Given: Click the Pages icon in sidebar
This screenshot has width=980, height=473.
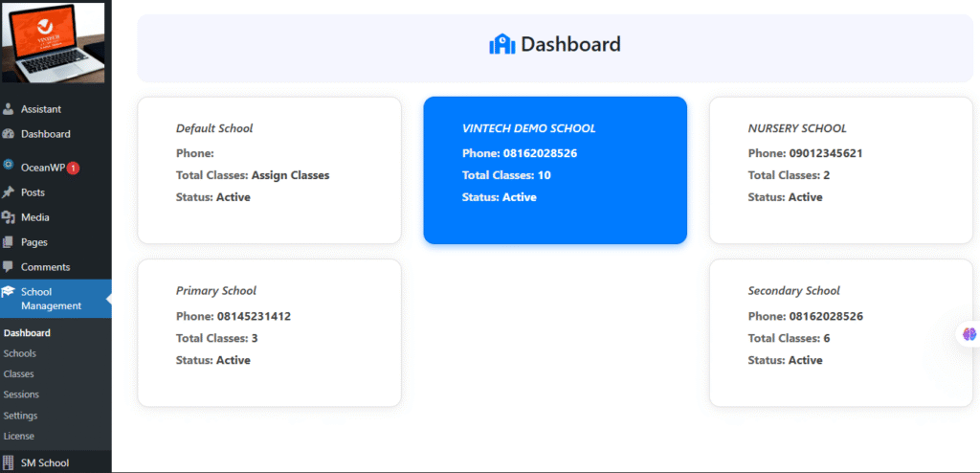Looking at the screenshot, I should point(9,242).
